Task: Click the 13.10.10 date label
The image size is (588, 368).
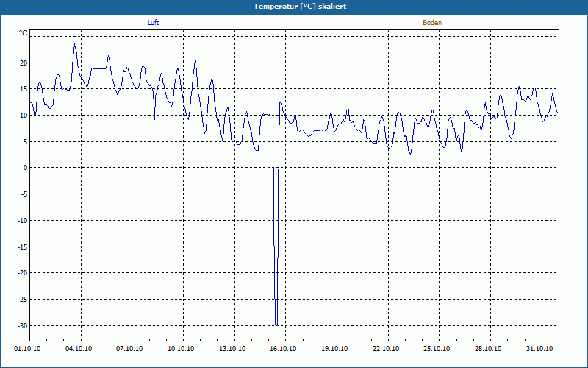Action: (x=232, y=349)
